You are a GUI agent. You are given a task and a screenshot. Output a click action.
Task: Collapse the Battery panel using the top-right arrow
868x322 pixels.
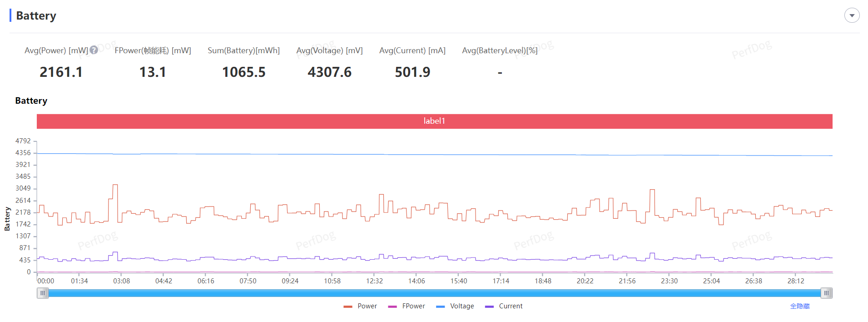852,15
